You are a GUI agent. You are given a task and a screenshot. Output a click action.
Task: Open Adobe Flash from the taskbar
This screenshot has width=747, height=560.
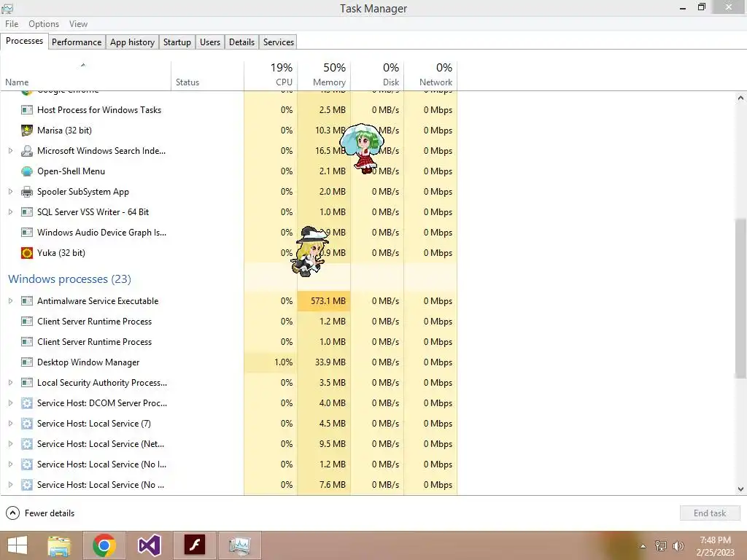pos(194,545)
